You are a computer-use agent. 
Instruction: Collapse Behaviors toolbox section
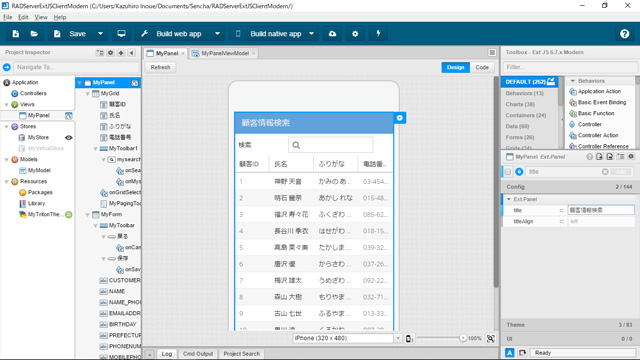tap(573, 81)
